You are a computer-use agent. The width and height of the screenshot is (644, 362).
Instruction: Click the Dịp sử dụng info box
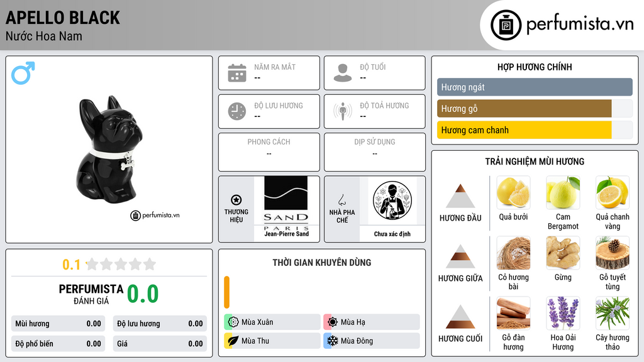[375, 152]
